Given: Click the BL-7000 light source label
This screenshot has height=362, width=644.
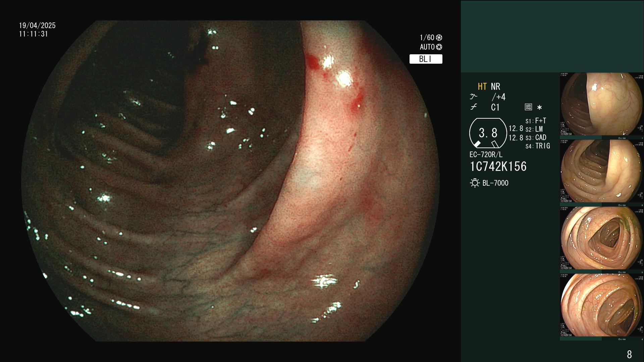Looking at the screenshot, I should pos(495,183).
